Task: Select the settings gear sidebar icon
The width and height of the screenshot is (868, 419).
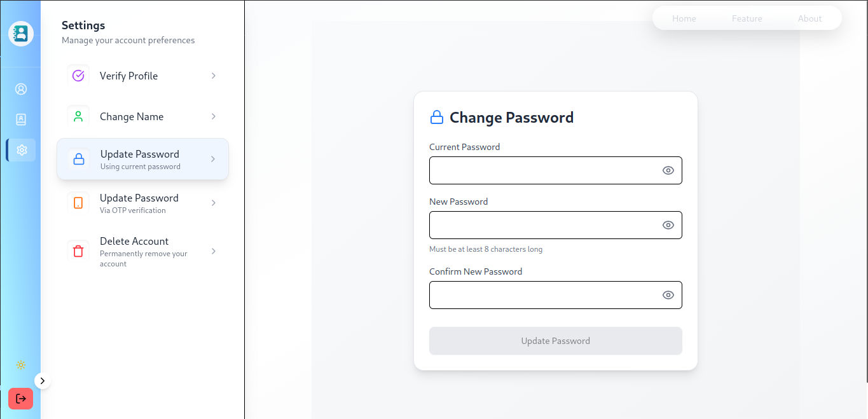Action: click(x=22, y=150)
